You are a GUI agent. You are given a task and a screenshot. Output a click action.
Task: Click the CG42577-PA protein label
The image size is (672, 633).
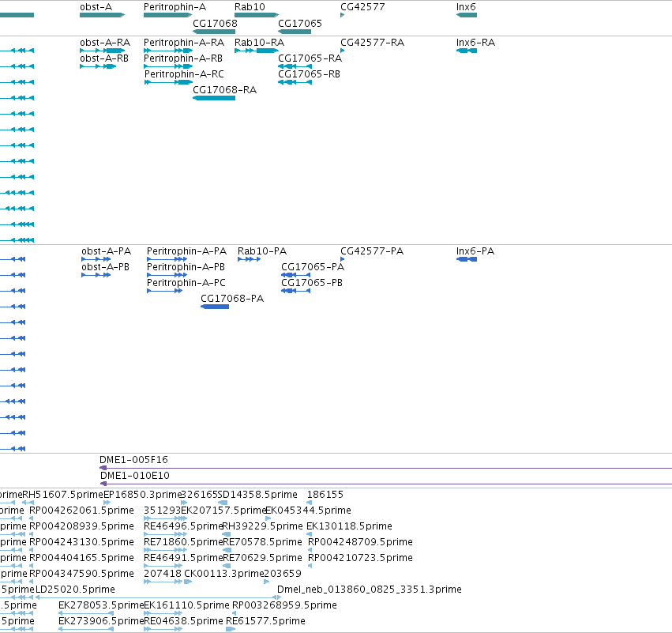(372, 251)
